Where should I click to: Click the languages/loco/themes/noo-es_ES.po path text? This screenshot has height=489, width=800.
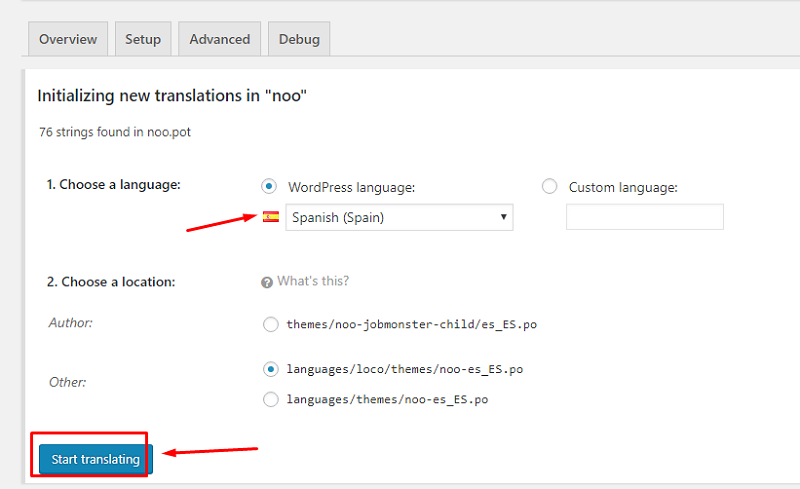(x=405, y=369)
